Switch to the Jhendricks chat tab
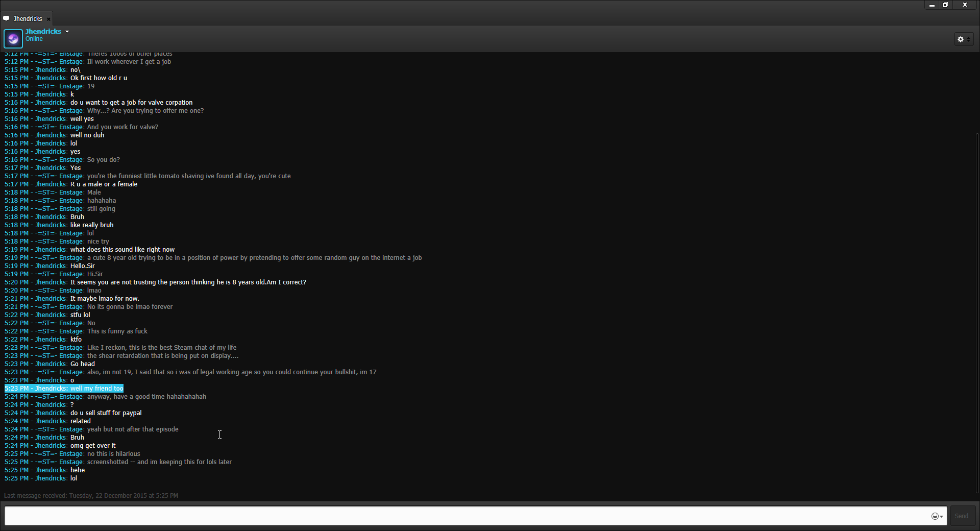The width and height of the screenshot is (980, 531). click(28, 19)
